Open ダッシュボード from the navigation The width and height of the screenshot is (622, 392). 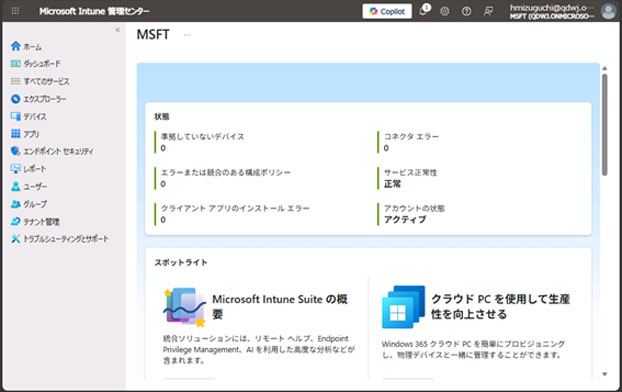(42, 64)
